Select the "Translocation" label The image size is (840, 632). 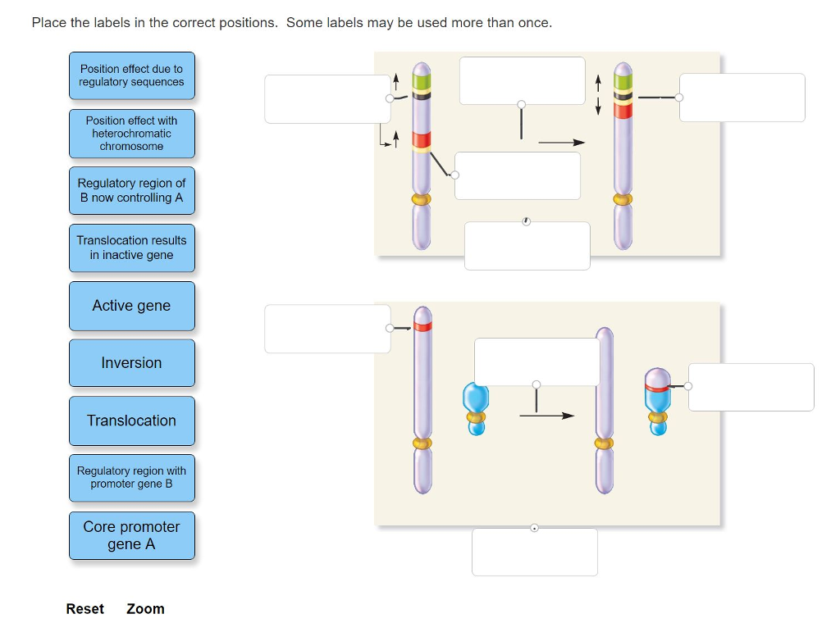pos(131,421)
